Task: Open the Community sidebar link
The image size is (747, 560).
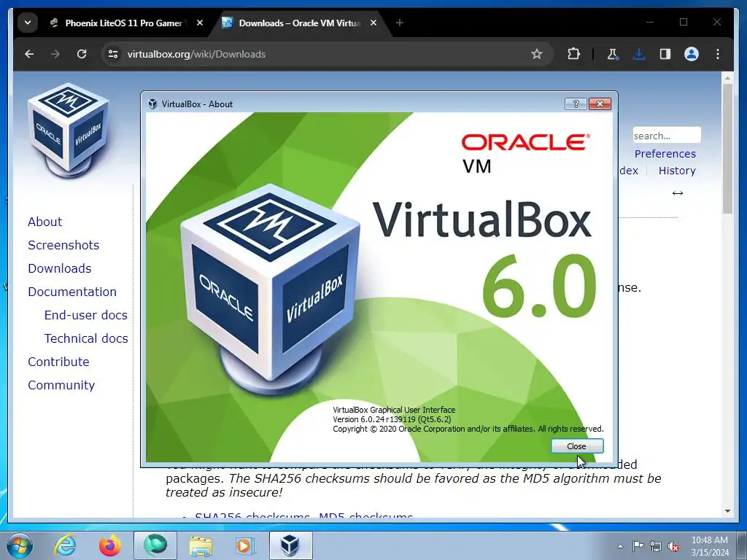Action: pyautogui.click(x=61, y=385)
